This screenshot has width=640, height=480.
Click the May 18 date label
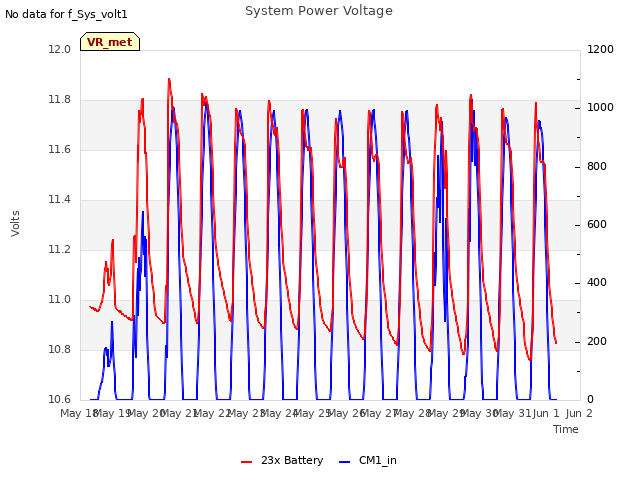[x=78, y=413]
